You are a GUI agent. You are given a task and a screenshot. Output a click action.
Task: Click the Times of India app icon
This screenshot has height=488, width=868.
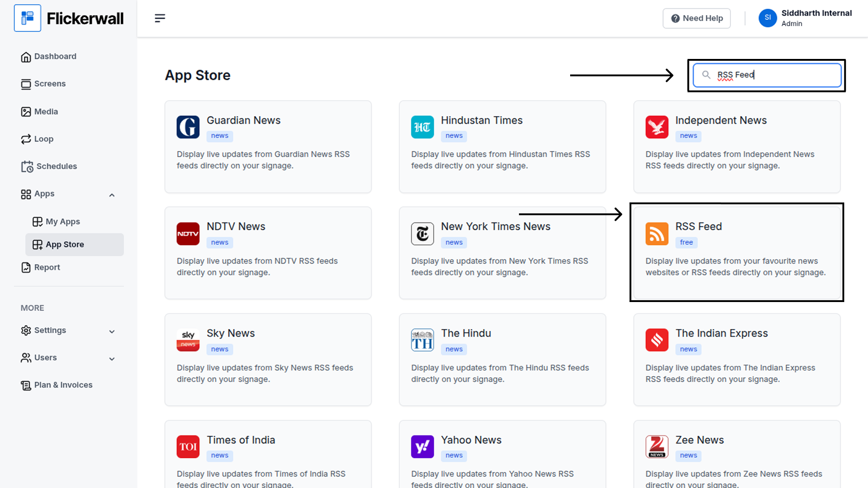188,447
